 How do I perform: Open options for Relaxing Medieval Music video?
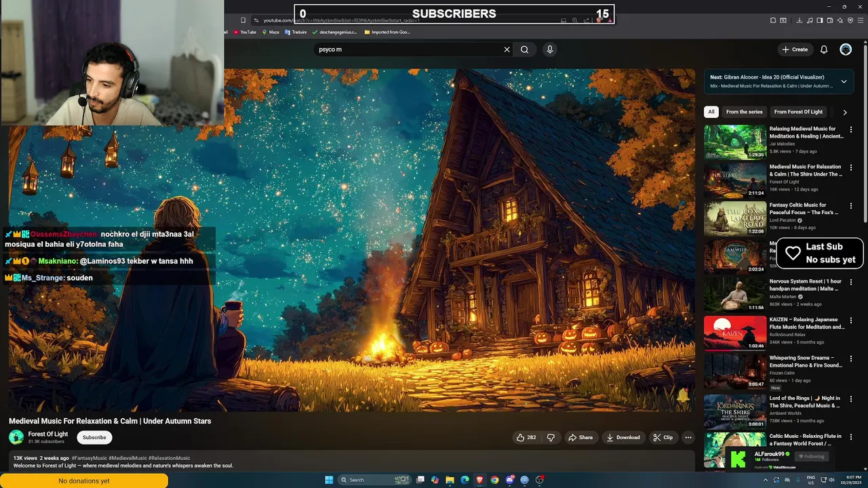pos(851,129)
